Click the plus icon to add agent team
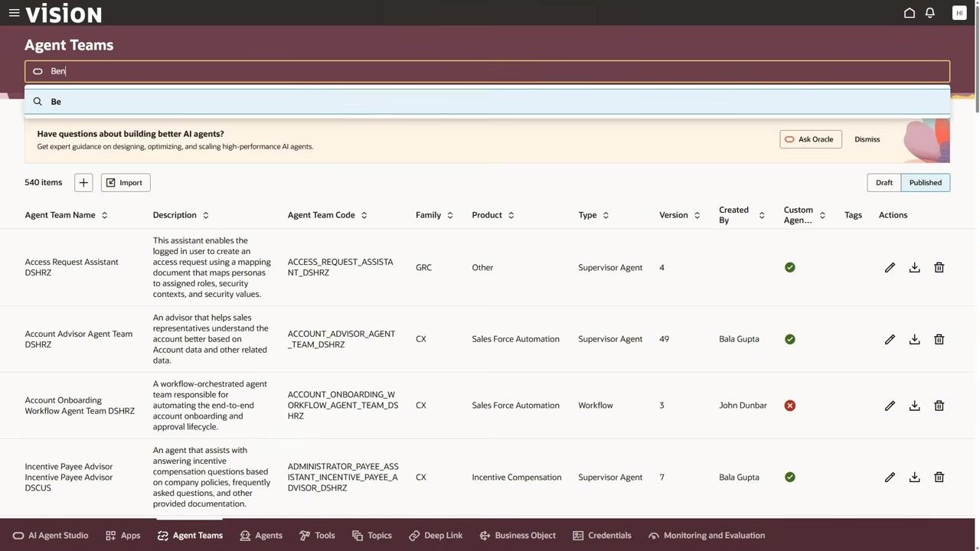The height and width of the screenshot is (551, 980). click(83, 183)
